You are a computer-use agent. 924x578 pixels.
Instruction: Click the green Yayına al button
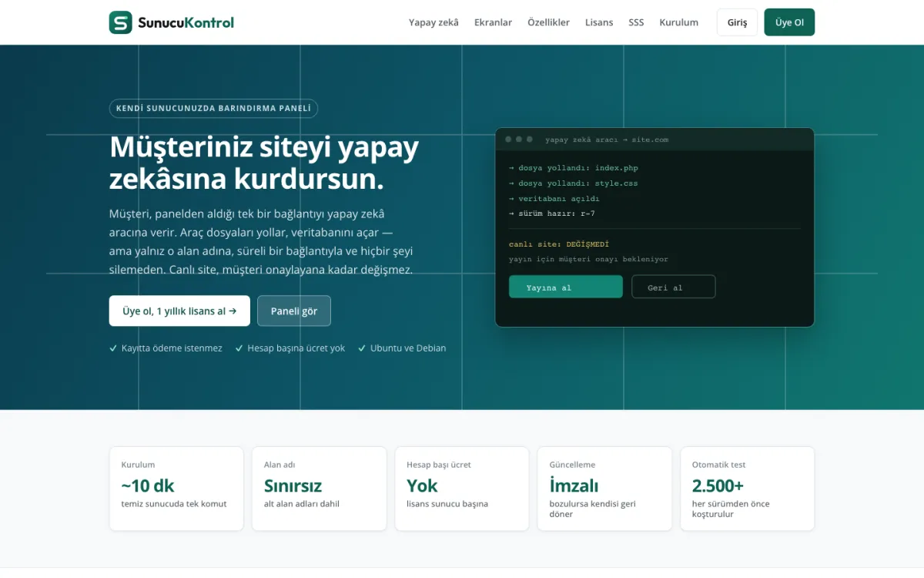tap(565, 287)
